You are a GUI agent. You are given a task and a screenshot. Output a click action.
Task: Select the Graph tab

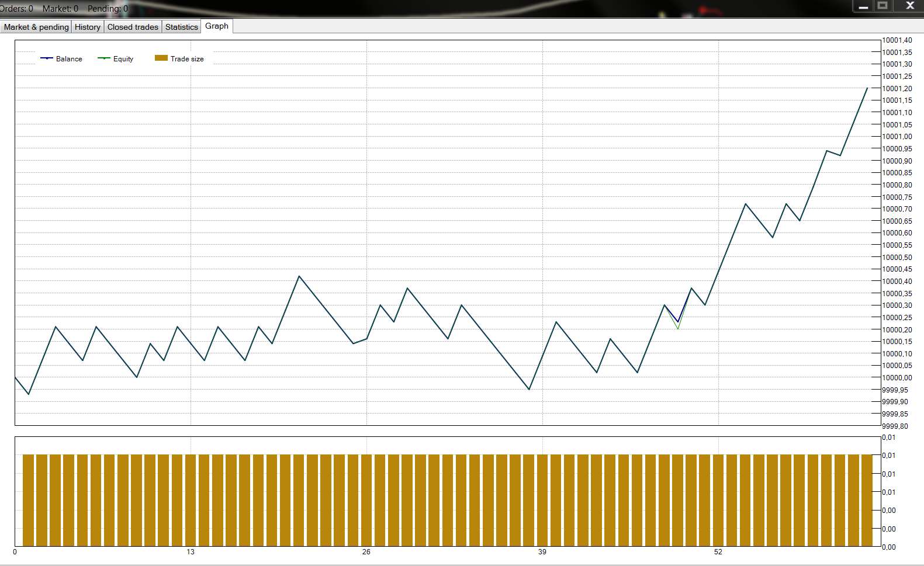point(217,26)
